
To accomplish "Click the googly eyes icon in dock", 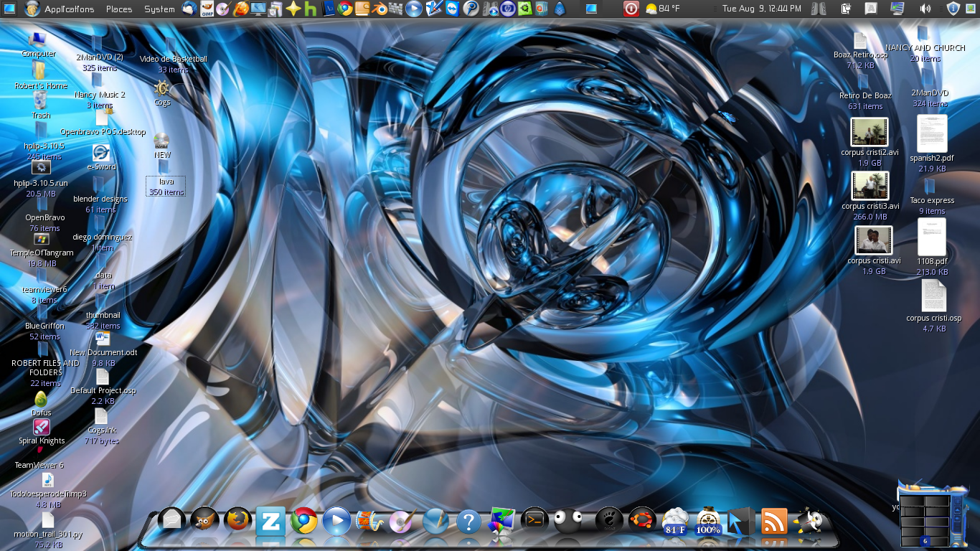I will pyautogui.click(x=567, y=520).
